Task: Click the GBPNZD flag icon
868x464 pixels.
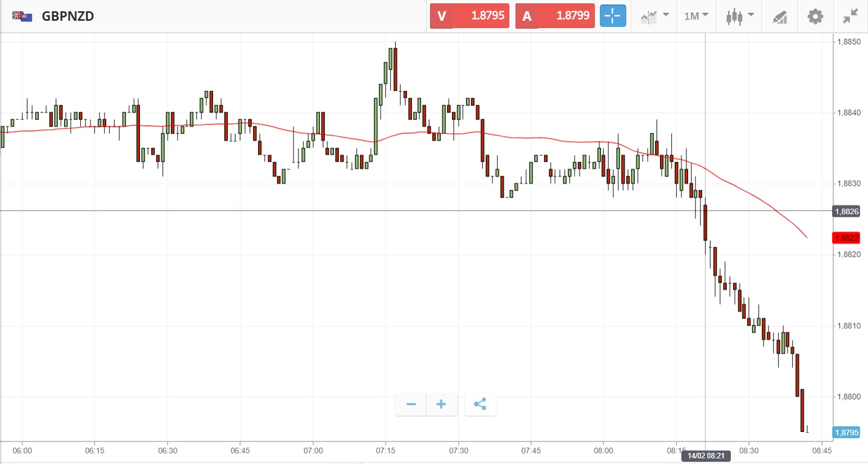Action: (x=22, y=16)
